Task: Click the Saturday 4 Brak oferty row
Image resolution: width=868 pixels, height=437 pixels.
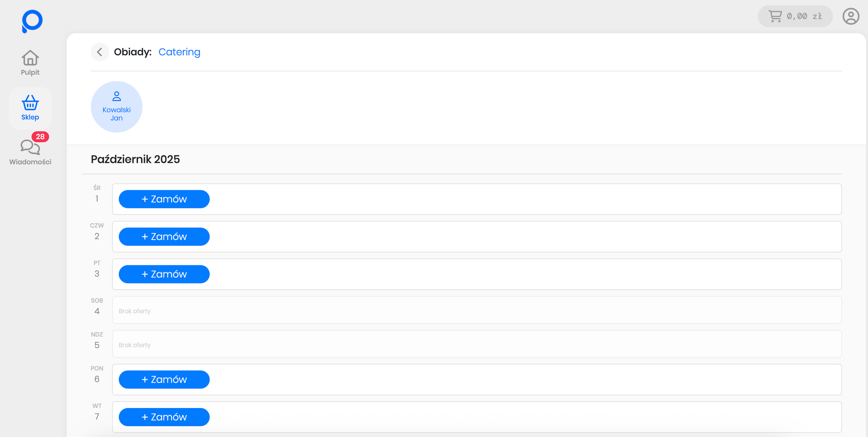Action: 477,310
